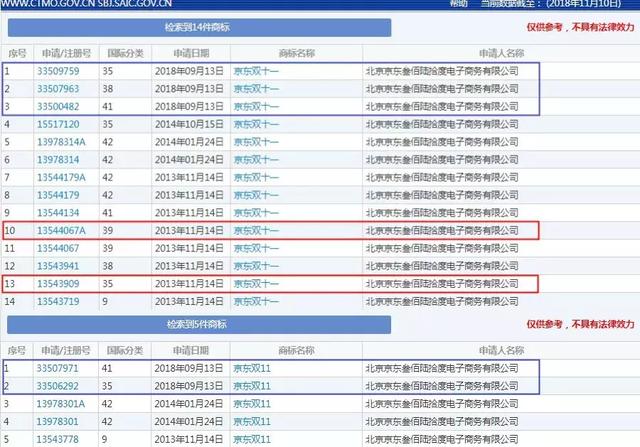The image size is (640, 447).
Task: Open registration number 33507971
Action: click(x=57, y=368)
